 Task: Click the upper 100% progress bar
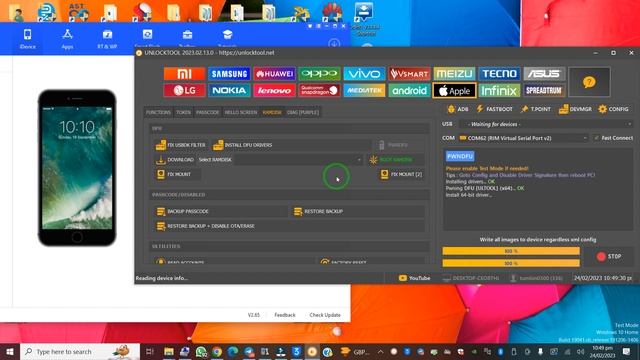coord(511,251)
